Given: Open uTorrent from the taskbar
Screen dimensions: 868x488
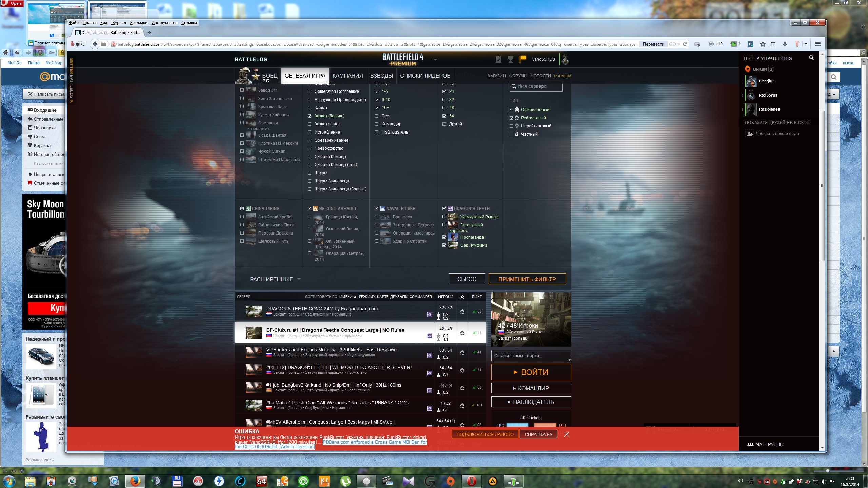Looking at the screenshot, I should tap(346, 481).
